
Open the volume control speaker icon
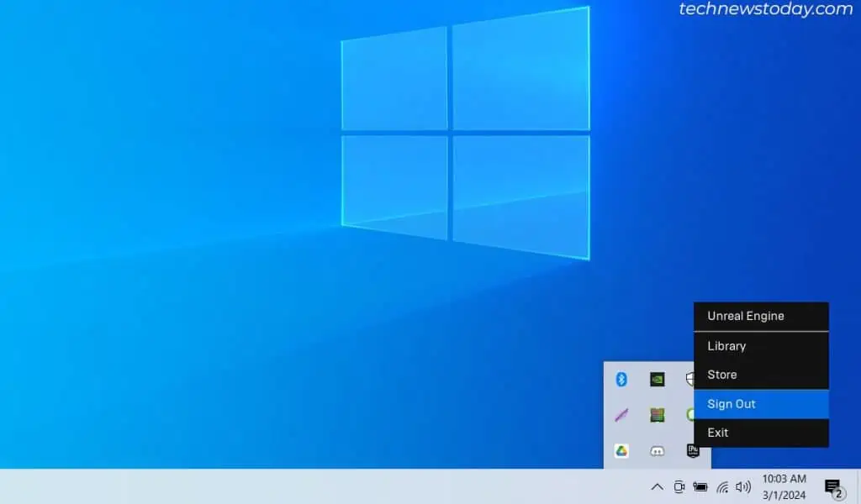tap(742, 486)
